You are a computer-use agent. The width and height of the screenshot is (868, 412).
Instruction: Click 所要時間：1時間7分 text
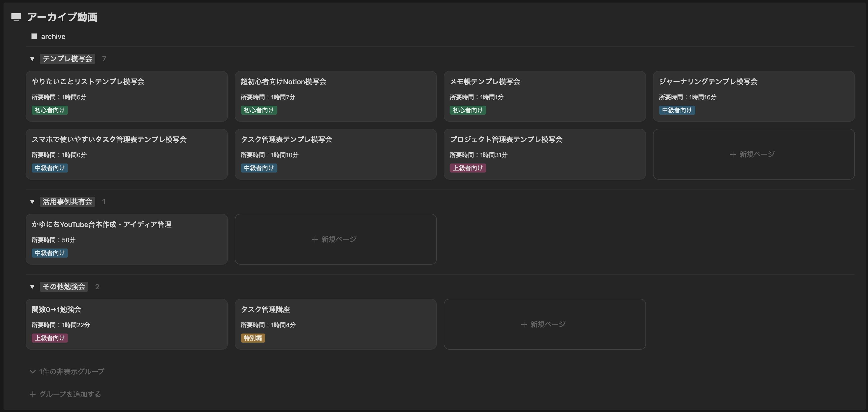(x=268, y=97)
